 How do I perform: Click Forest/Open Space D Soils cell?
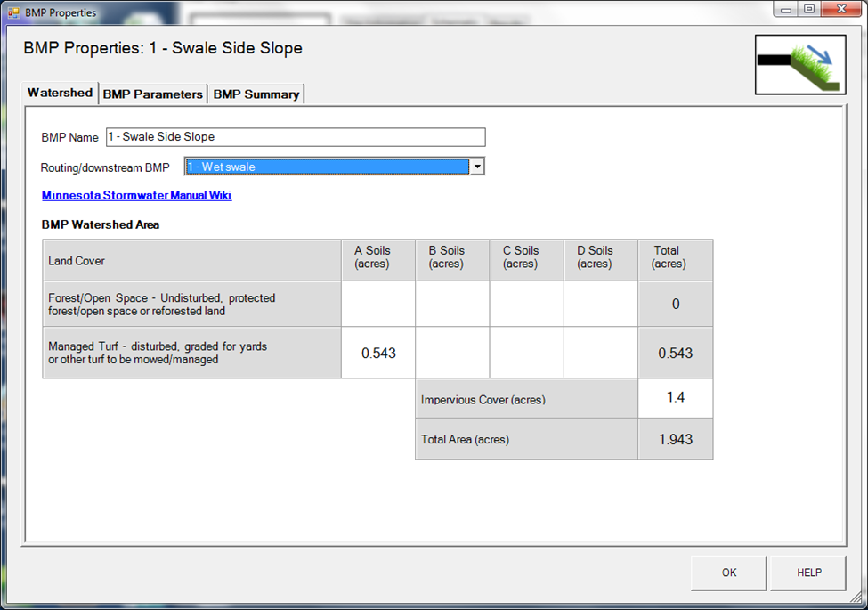pos(601,305)
